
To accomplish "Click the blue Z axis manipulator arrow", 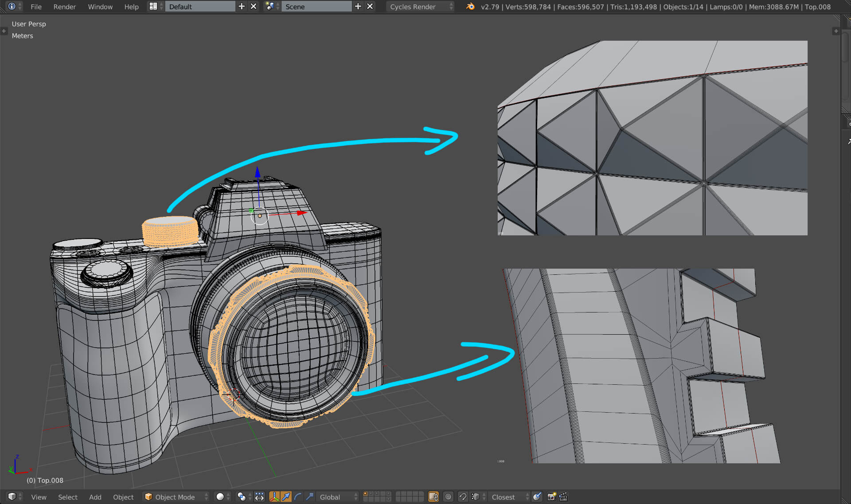I will coord(258,172).
